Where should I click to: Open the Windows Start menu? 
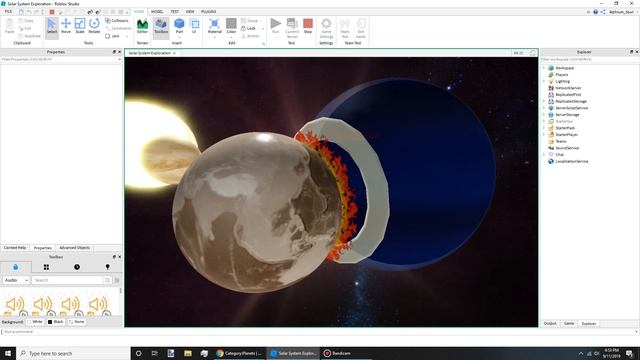tap(8, 353)
